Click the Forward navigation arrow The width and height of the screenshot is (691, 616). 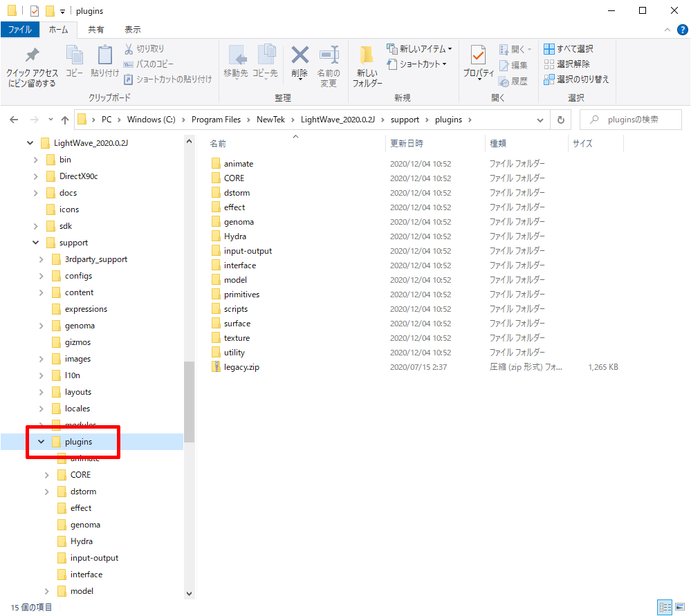tap(34, 120)
